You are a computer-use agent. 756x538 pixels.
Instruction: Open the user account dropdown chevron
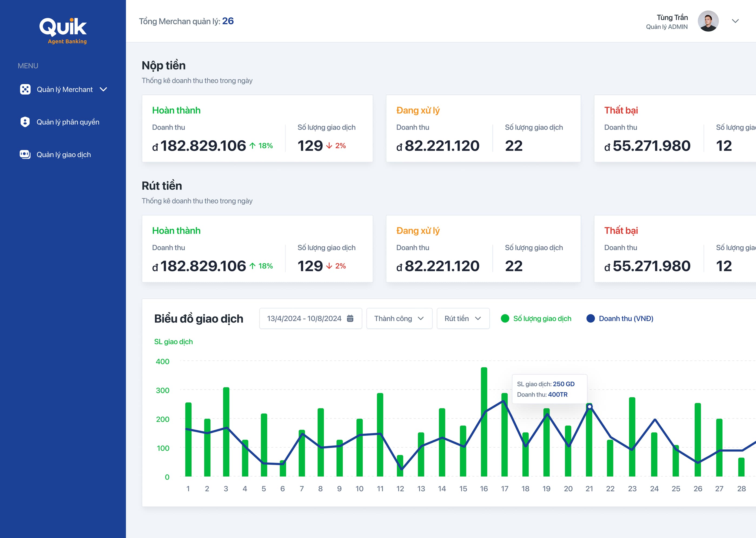pos(735,21)
